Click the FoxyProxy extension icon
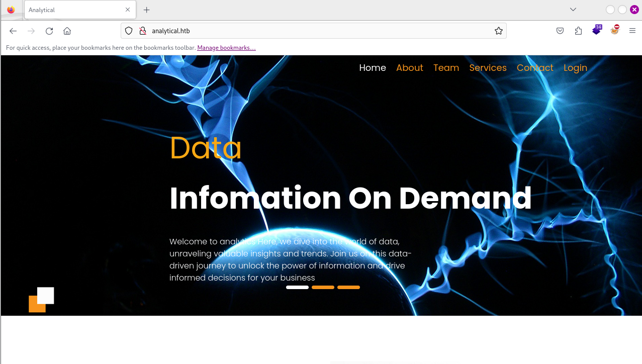The image size is (642, 364). (x=615, y=30)
